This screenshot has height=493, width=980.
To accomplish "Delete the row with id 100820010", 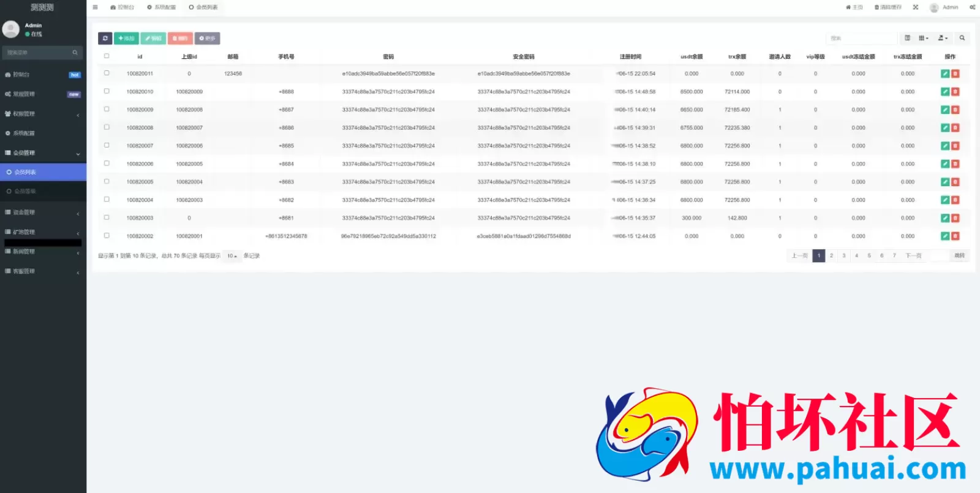I will pos(956,92).
